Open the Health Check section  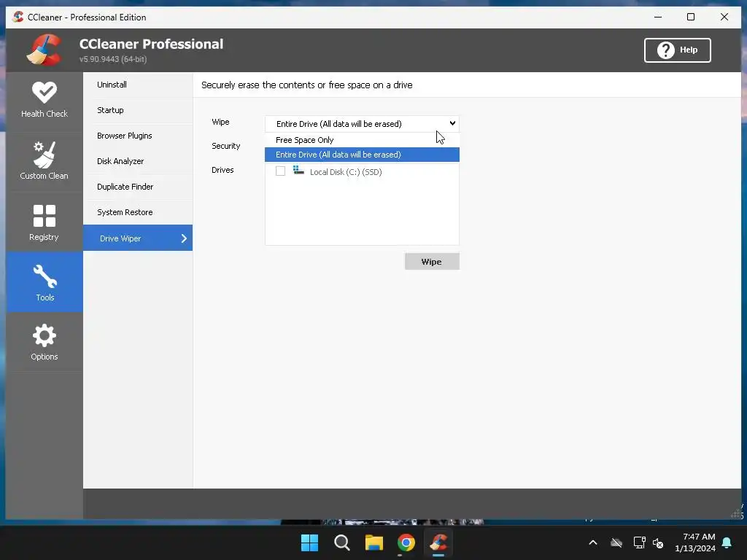[44, 101]
